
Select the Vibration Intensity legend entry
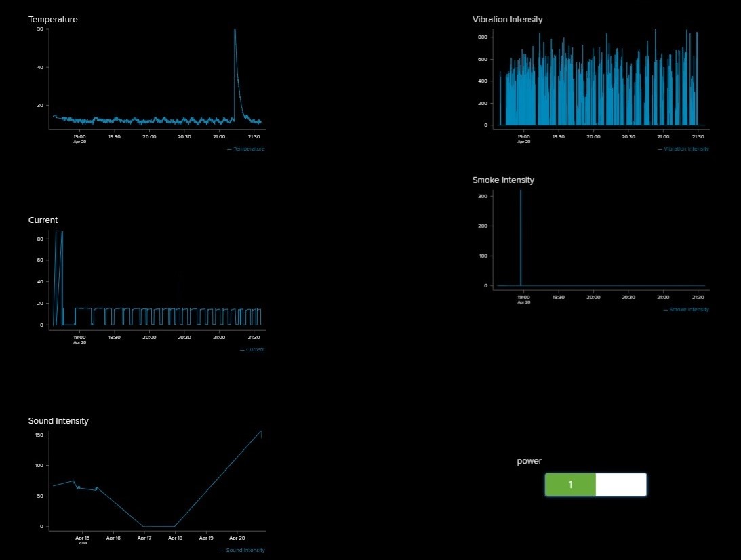[x=683, y=149]
